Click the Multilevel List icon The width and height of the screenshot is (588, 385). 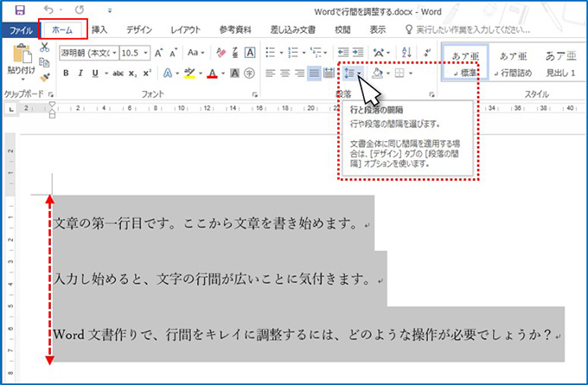316,53
